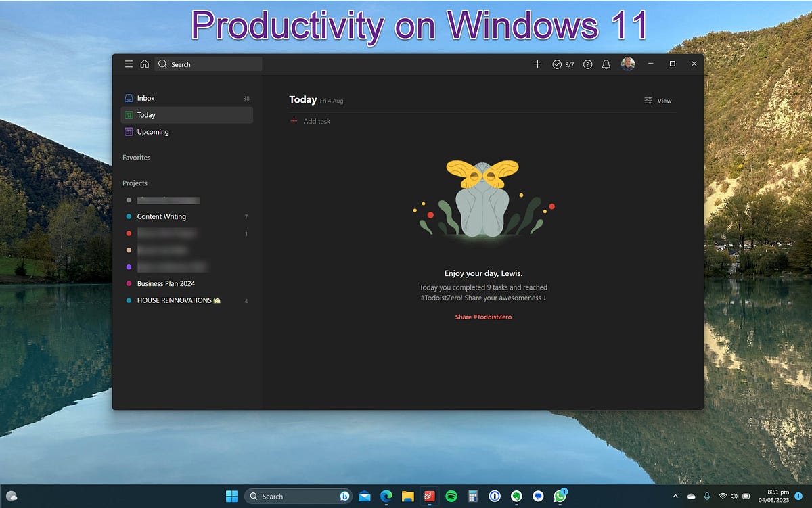Click the home icon in the Todoist toolbar
Screen dimensions: 812x508
[x=145, y=64]
